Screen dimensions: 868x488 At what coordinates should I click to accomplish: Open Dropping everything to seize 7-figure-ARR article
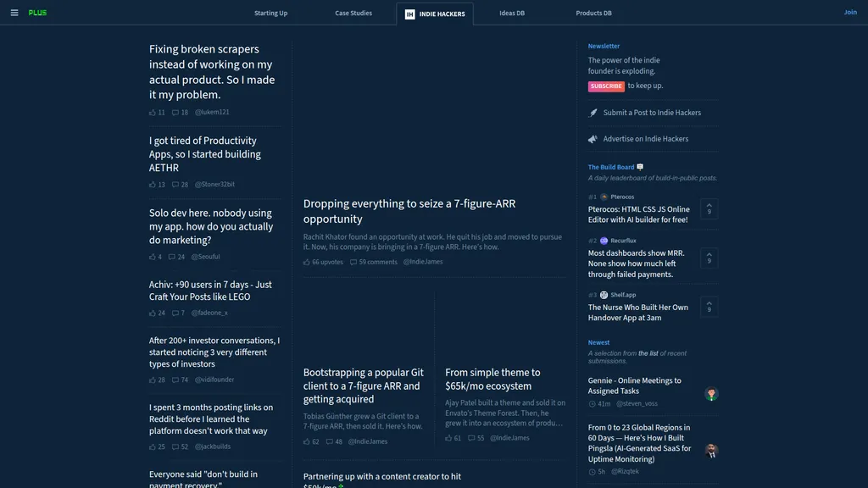[409, 211]
